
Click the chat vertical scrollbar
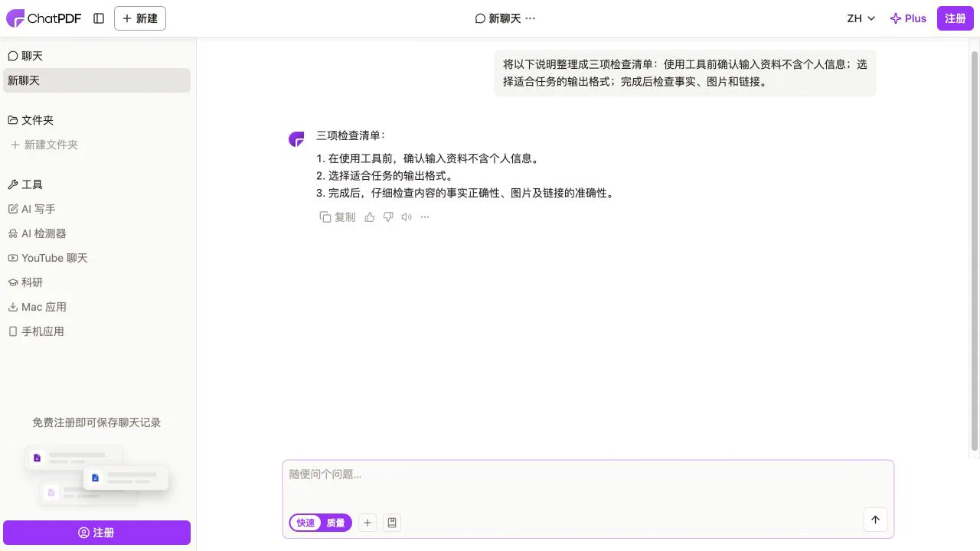tap(975, 251)
